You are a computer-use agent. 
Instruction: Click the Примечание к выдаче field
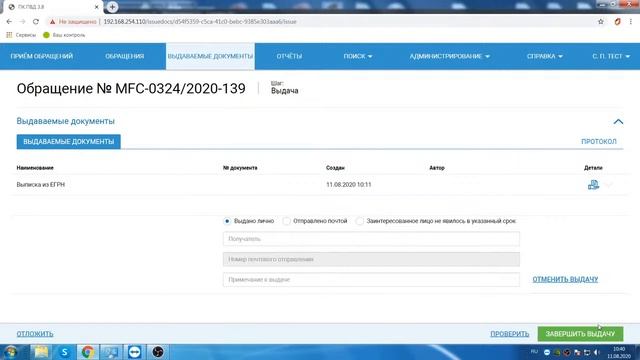tap(371, 280)
